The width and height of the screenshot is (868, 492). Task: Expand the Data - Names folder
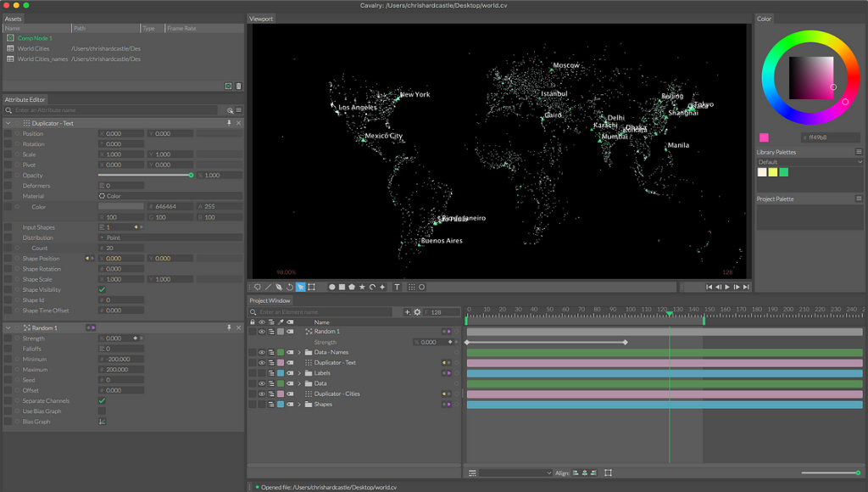(299, 352)
